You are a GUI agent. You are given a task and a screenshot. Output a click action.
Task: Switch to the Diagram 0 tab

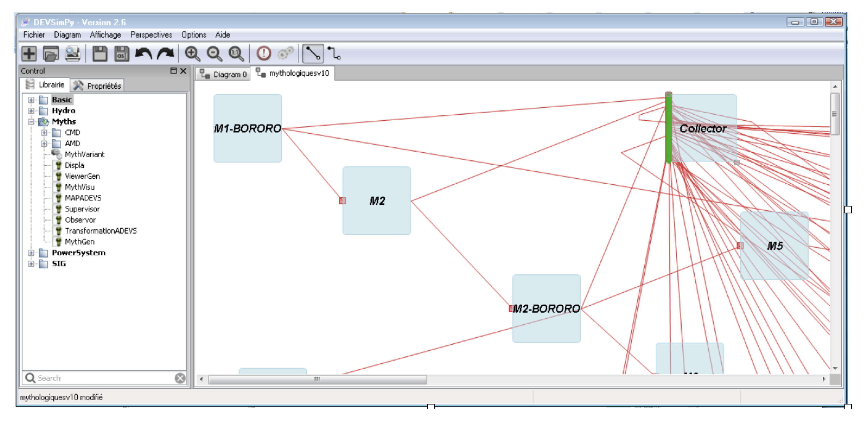coord(224,74)
